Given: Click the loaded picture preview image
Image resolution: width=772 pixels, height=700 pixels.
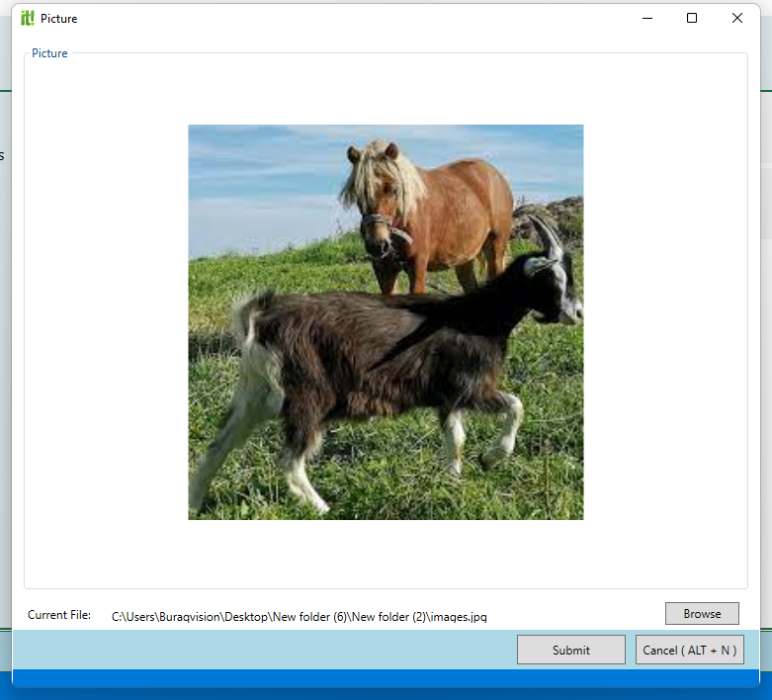Looking at the screenshot, I should point(386,321).
